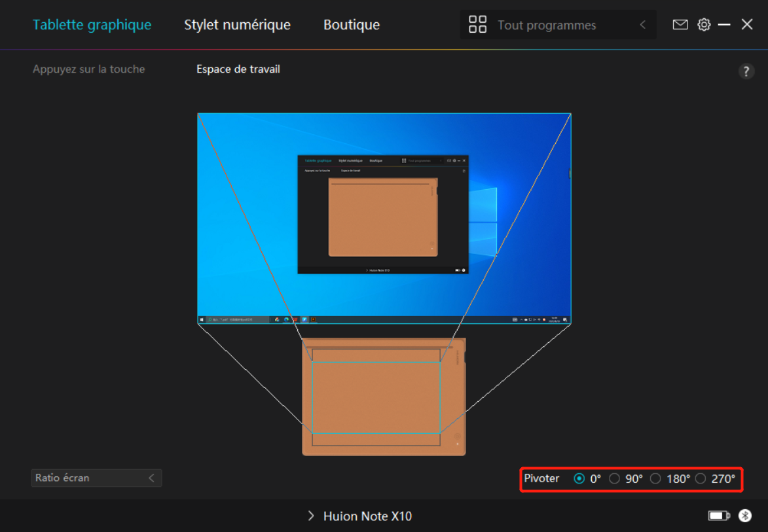Image resolution: width=768 pixels, height=532 pixels.
Task: Open the settings gear icon
Action: 704,25
